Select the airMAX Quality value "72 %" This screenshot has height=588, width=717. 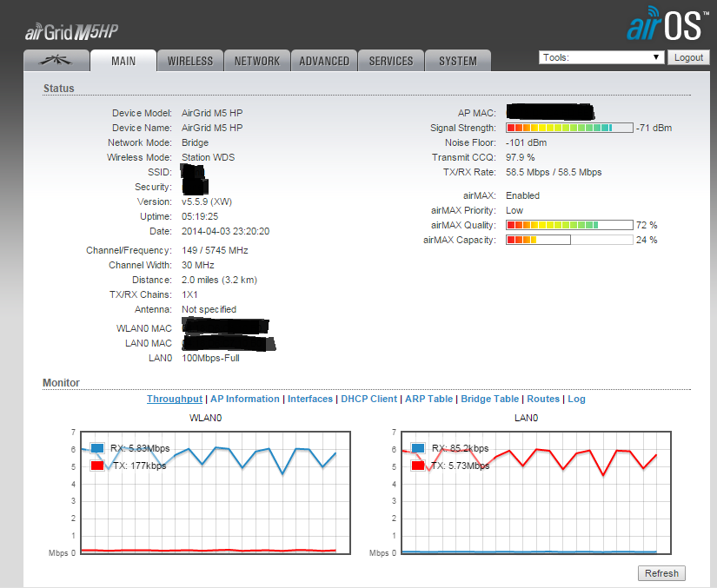click(x=647, y=225)
